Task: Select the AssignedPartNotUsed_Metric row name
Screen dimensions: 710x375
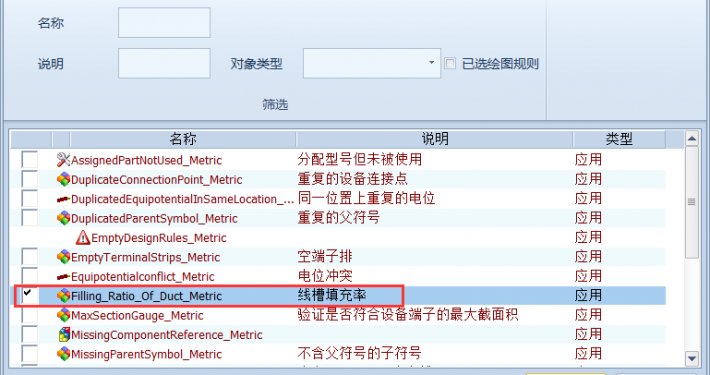Action: pyautogui.click(x=146, y=160)
